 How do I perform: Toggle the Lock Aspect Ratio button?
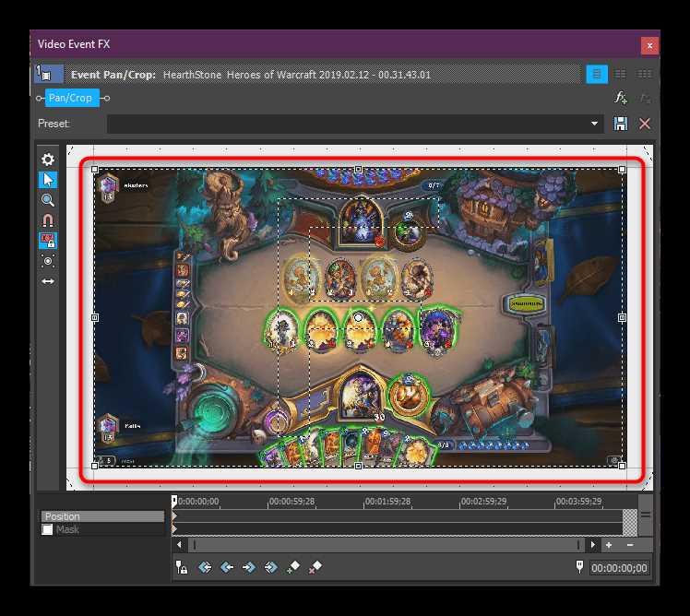[x=48, y=241]
